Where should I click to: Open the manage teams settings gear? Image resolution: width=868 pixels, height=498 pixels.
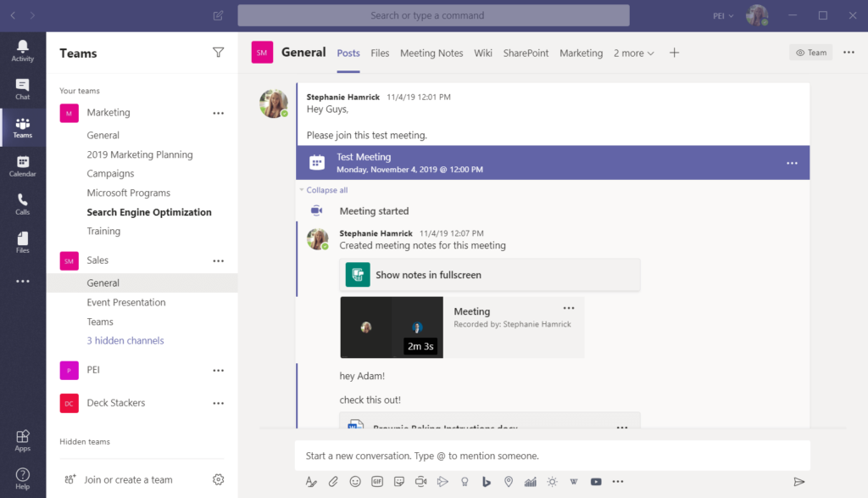218,479
